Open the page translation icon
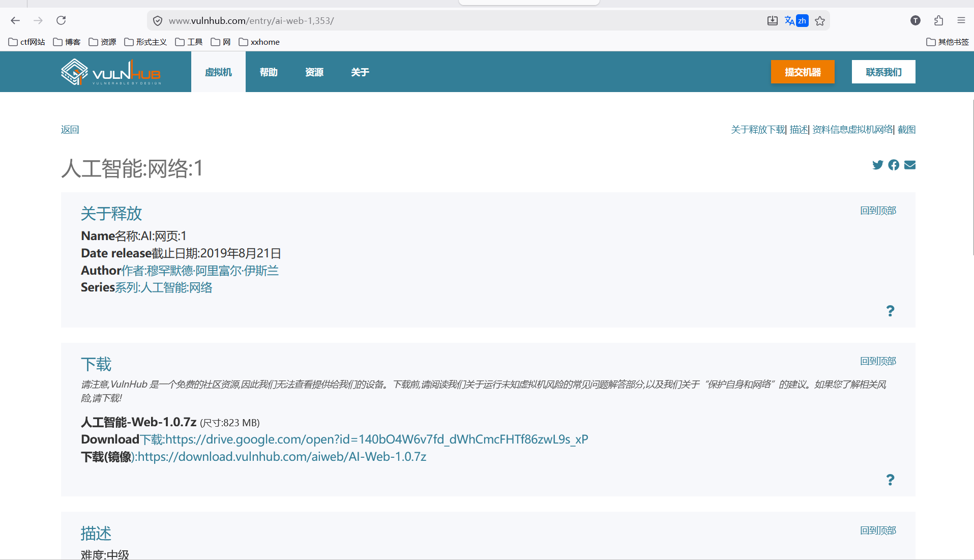The height and width of the screenshot is (560, 974). click(796, 21)
